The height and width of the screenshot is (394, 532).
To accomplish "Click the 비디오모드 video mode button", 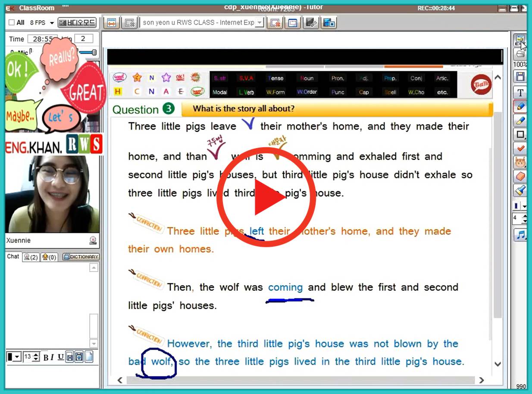I will pyautogui.click(x=77, y=23).
